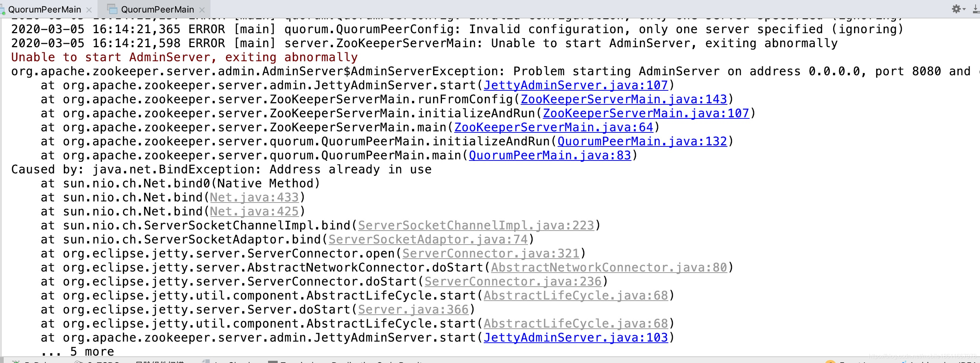Open QuorumPeerMain.java:83 link
The width and height of the screenshot is (980, 363).
(550, 155)
